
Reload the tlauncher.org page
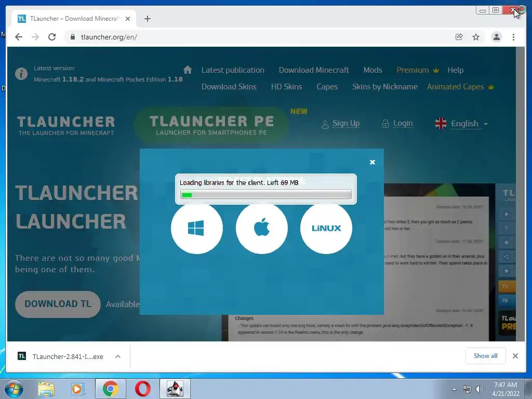(x=52, y=37)
